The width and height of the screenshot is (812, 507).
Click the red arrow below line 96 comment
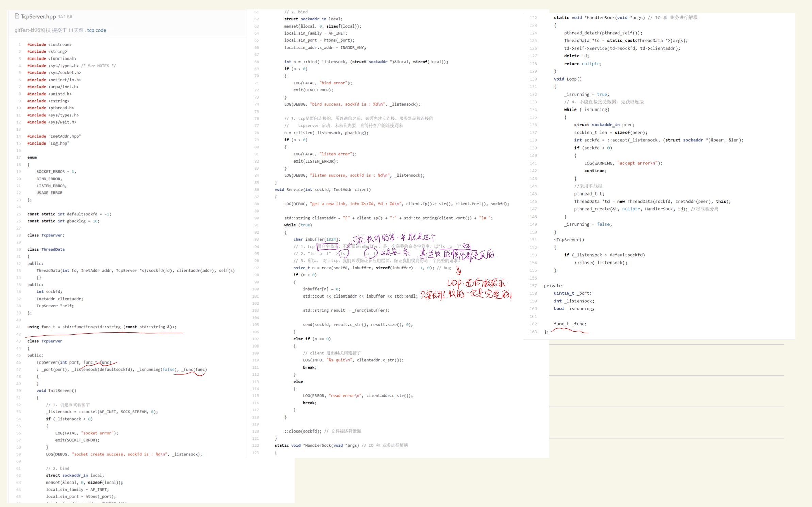[458, 271]
